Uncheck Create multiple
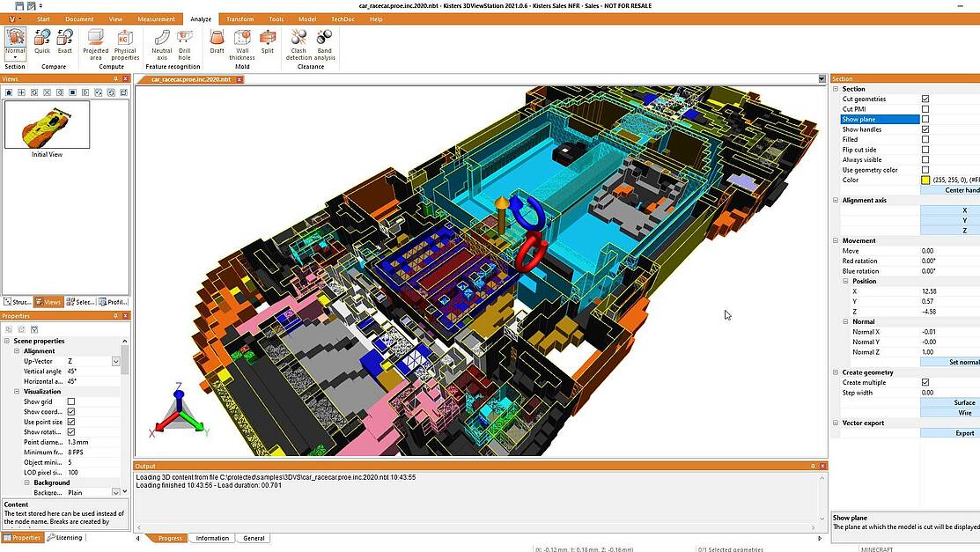This screenshot has width=980, height=552. click(925, 382)
